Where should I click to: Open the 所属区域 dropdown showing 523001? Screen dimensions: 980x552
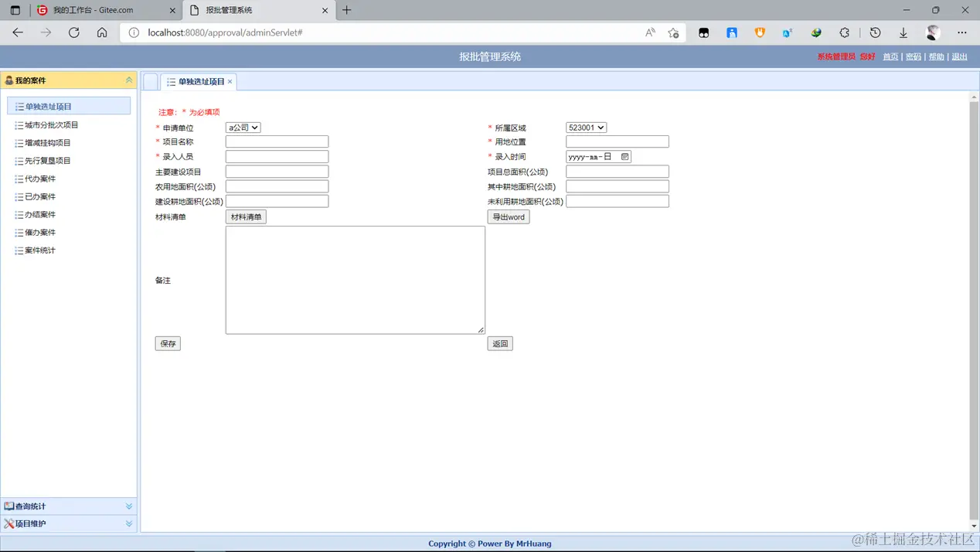[x=586, y=128]
